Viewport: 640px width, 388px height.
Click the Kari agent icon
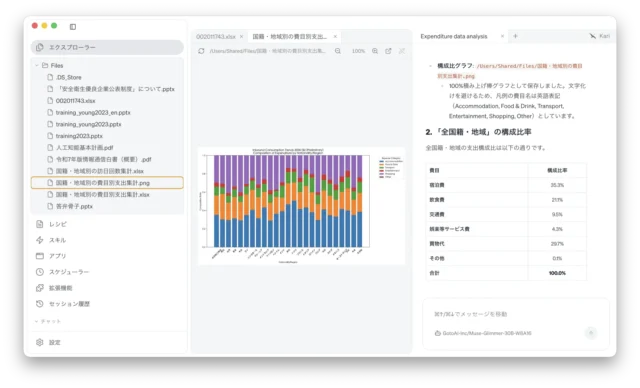(593, 36)
